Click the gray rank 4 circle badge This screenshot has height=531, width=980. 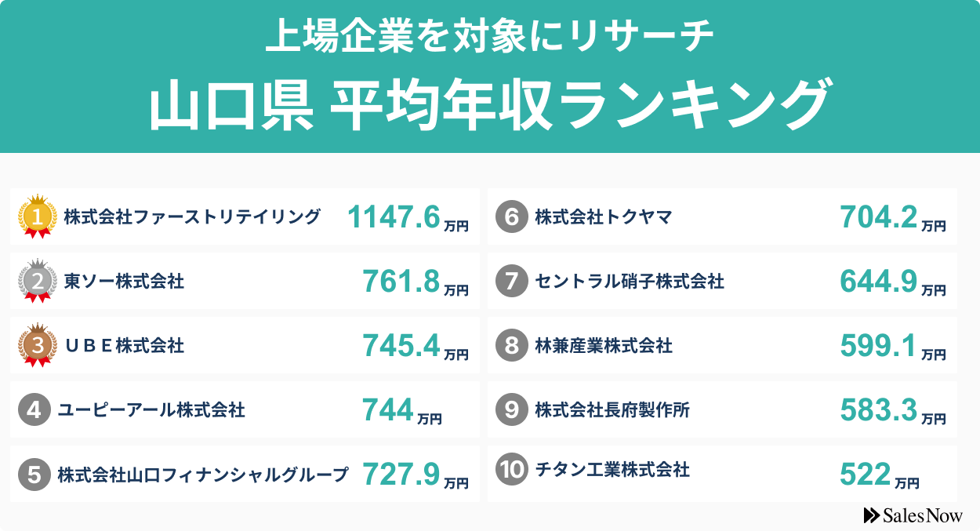[x=34, y=409]
